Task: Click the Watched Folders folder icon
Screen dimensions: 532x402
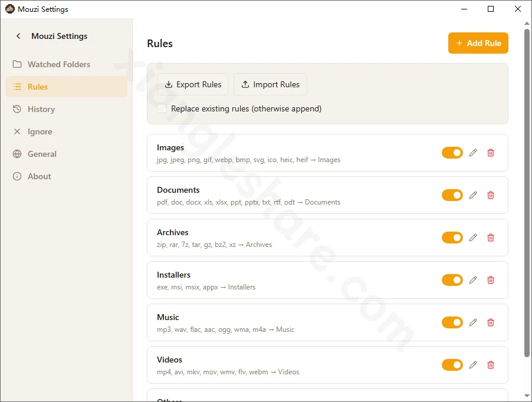Action: pyautogui.click(x=17, y=64)
